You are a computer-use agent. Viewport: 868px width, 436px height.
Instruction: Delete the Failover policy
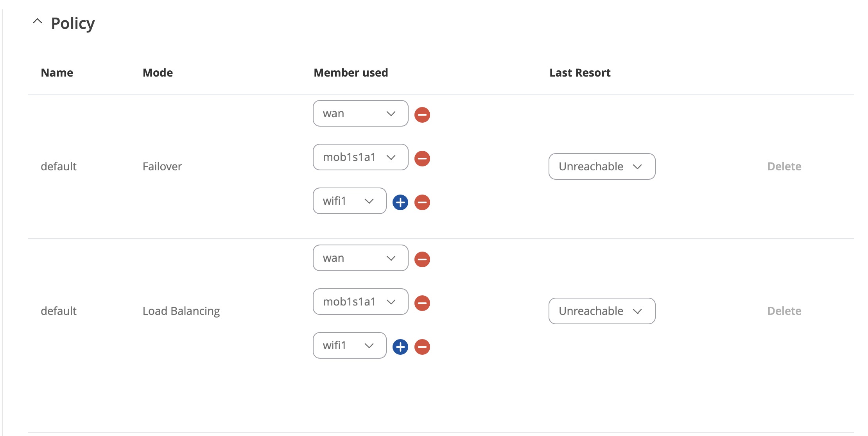coord(784,166)
